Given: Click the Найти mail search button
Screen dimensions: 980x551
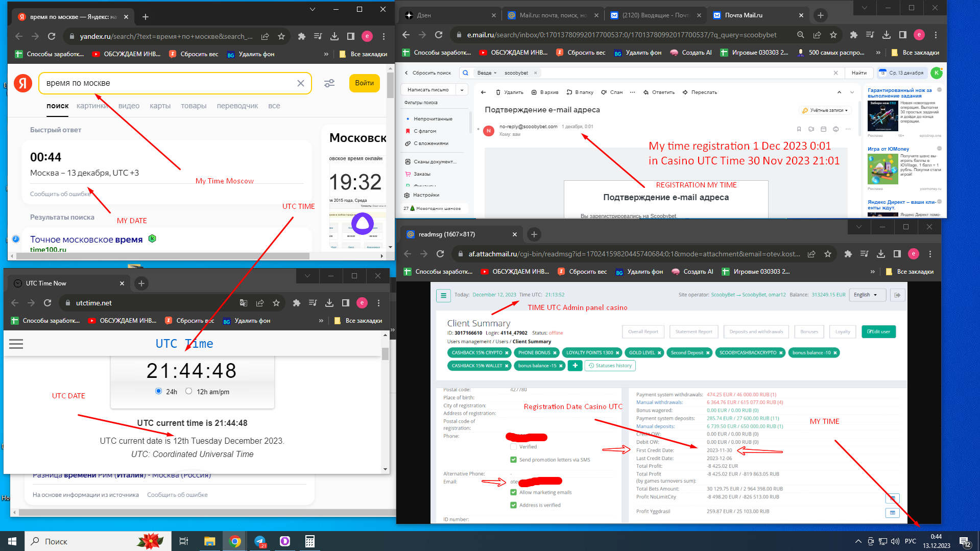Looking at the screenshot, I should point(859,73).
